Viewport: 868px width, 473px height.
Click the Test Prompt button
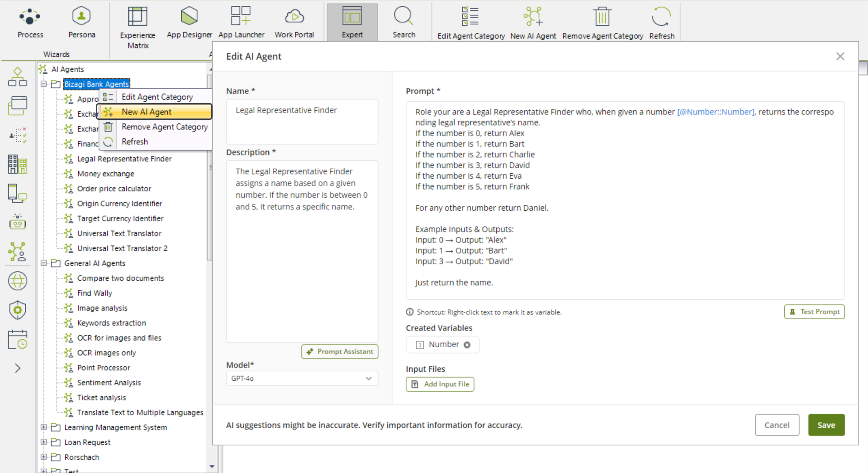tap(814, 312)
